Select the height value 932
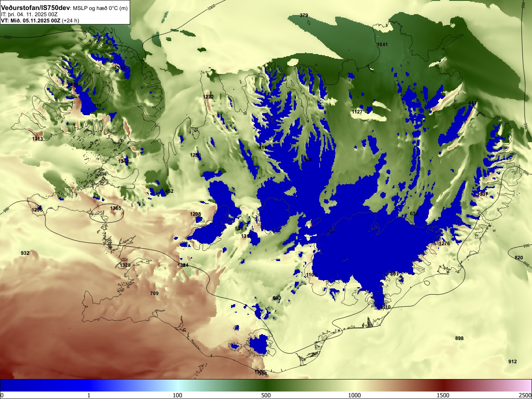The width and height of the screenshot is (532, 399). (25, 253)
